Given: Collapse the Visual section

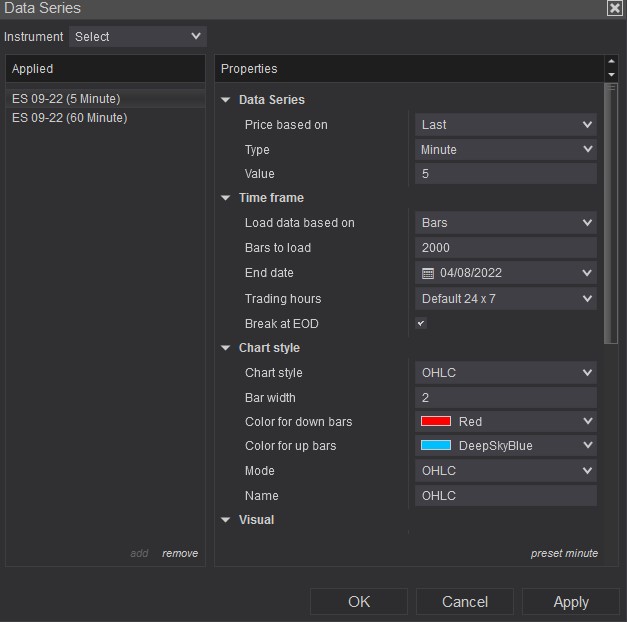Looking at the screenshot, I should coord(226,520).
